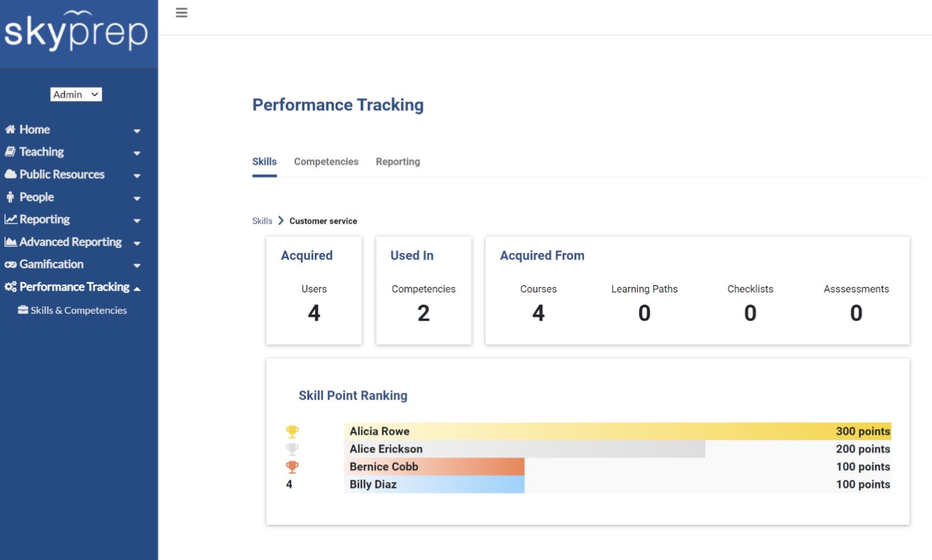The image size is (932, 560).
Task: Expand the Public Resources menu arrow
Action: 137,176
